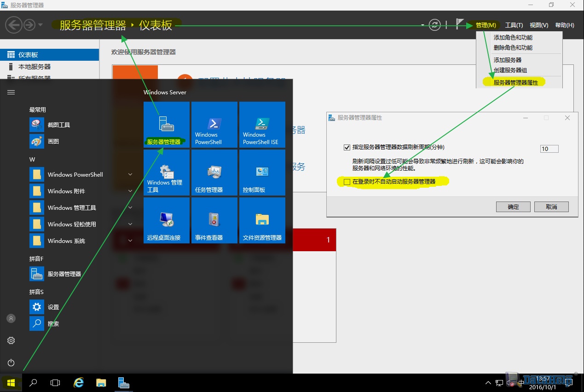This screenshot has width=584, height=392.
Task: Launch Internet Explorer from the taskbar
Action: click(79, 383)
